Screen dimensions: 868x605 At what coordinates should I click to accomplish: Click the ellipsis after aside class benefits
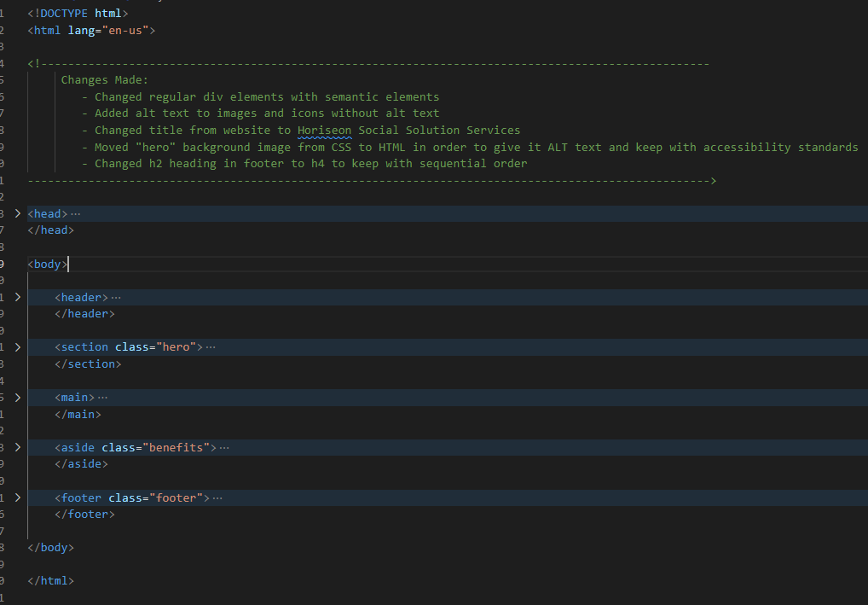click(x=224, y=448)
